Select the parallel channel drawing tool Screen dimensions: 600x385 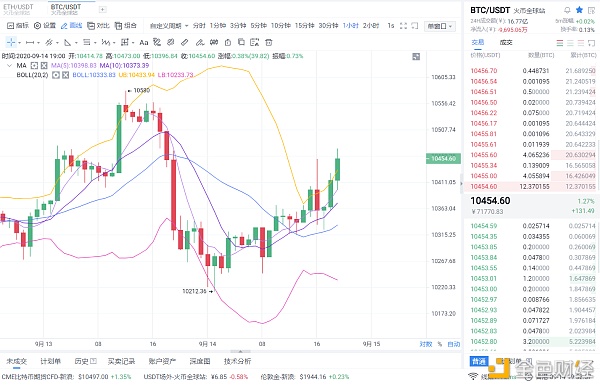[x=49, y=42]
